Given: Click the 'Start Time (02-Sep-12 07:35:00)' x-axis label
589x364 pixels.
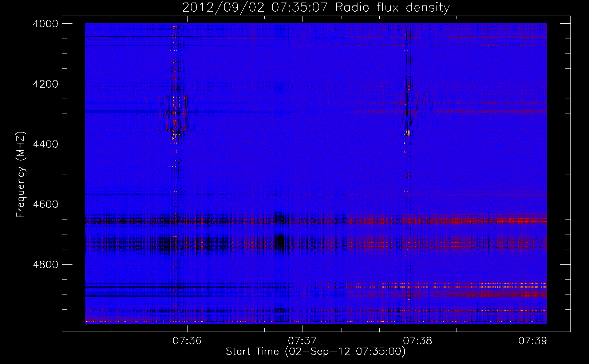Looking at the screenshot, I should pyautogui.click(x=316, y=352).
